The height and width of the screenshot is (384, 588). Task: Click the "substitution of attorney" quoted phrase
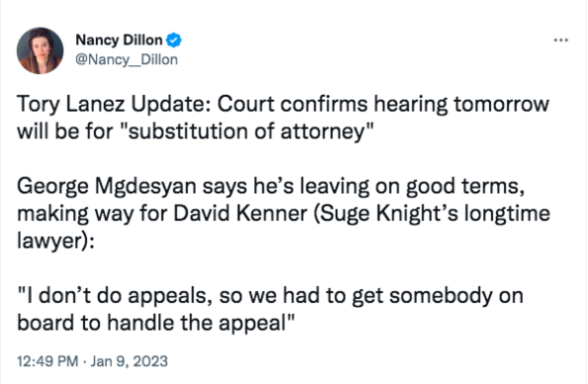249,131
